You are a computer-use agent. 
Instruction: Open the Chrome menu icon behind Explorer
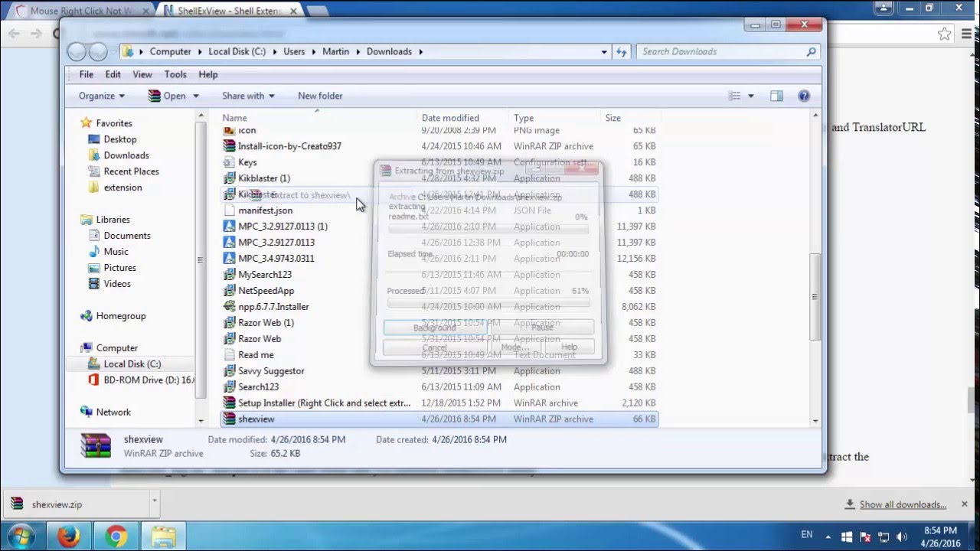click(966, 34)
